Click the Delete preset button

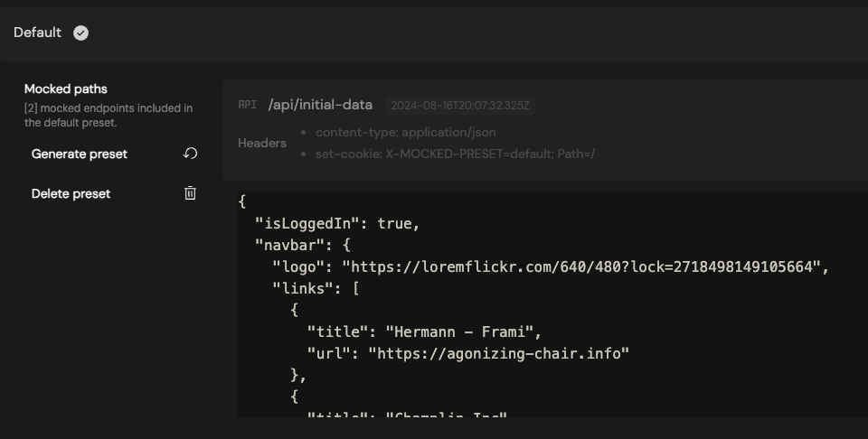115,193
